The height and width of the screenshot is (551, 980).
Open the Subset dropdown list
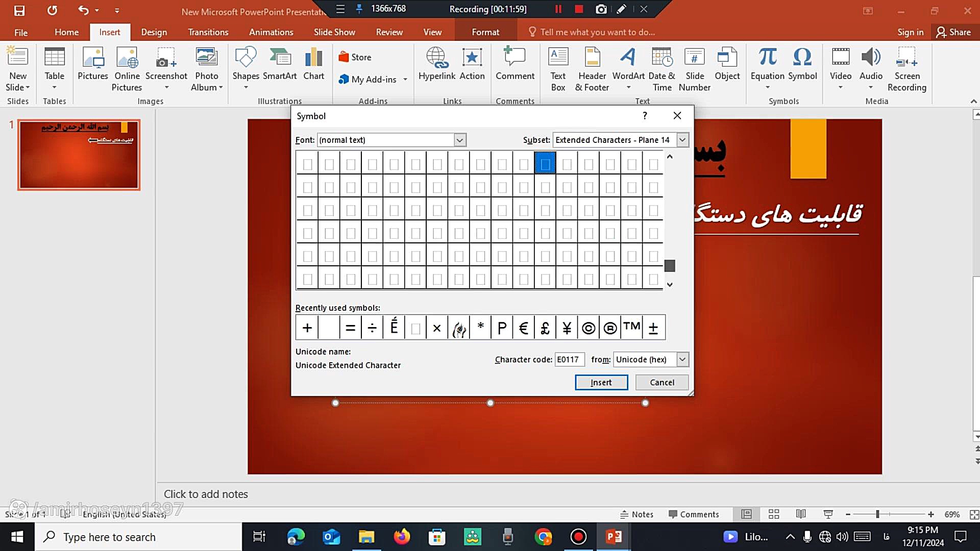(682, 140)
